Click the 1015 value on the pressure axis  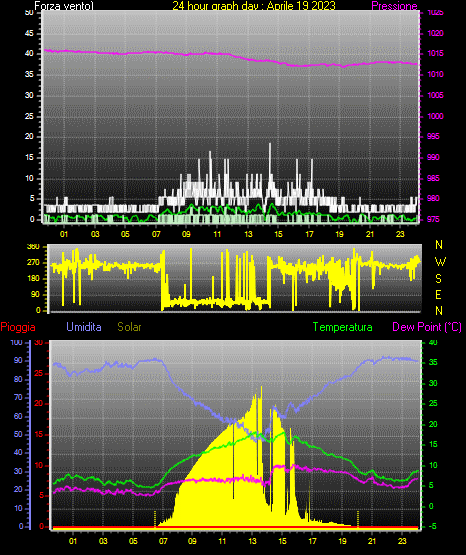pyautogui.click(x=436, y=53)
